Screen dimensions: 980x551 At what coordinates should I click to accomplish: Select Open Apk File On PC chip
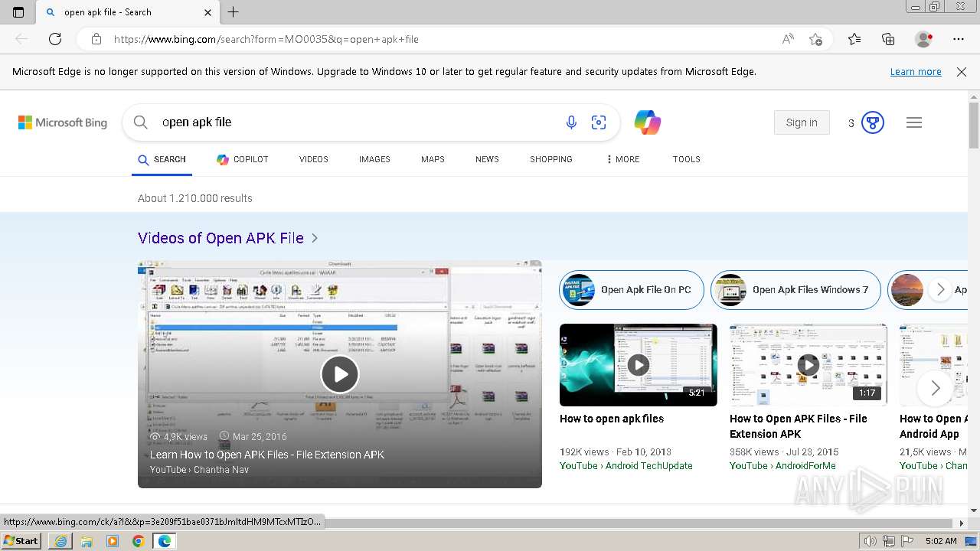click(632, 290)
